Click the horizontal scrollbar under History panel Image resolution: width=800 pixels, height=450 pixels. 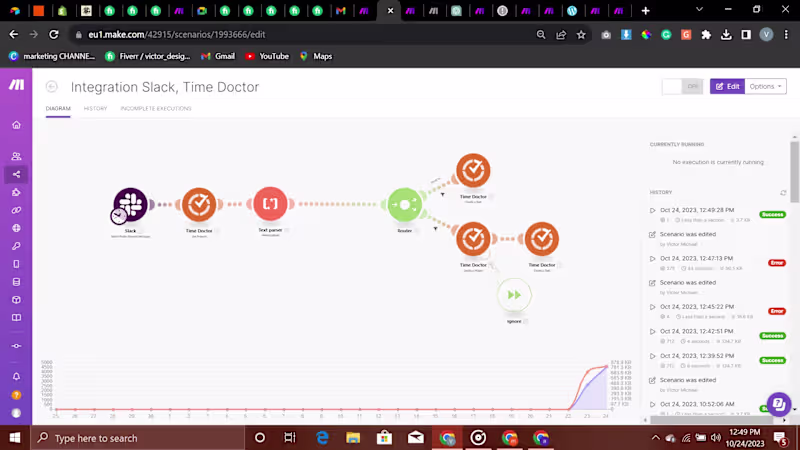click(714, 420)
